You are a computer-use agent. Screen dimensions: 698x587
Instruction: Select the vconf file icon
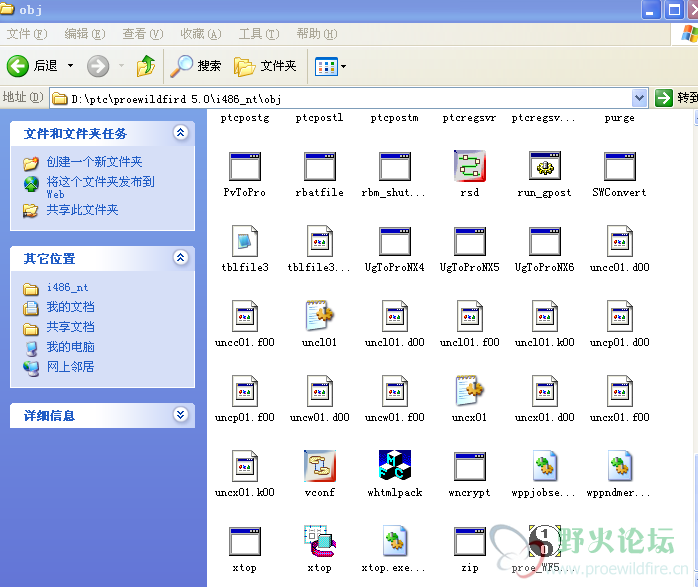click(320, 466)
